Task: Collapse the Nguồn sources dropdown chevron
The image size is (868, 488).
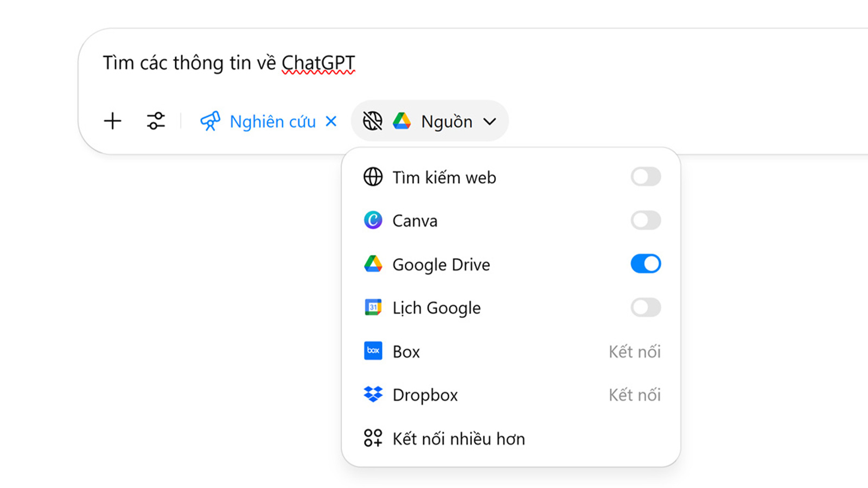Action: pos(490,121)
